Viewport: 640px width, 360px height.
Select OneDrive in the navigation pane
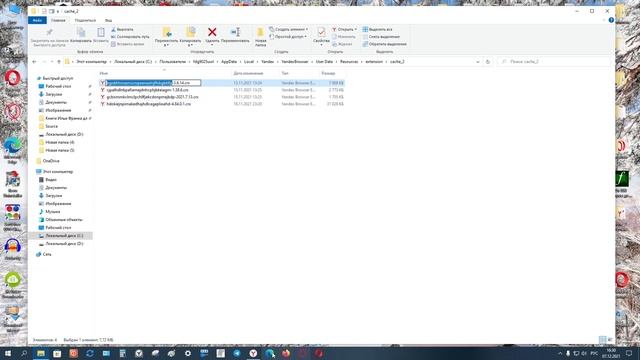pos(51,161)
